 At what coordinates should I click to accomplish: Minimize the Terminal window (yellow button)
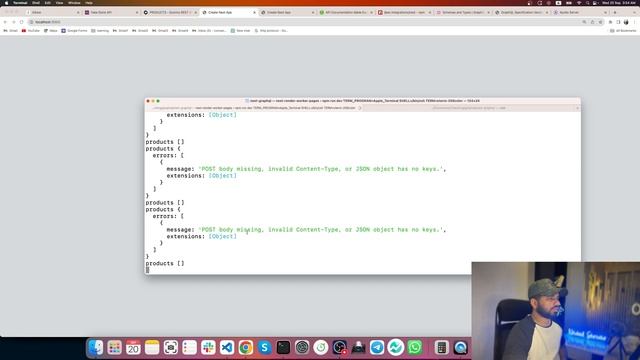[x=153, y=101]
